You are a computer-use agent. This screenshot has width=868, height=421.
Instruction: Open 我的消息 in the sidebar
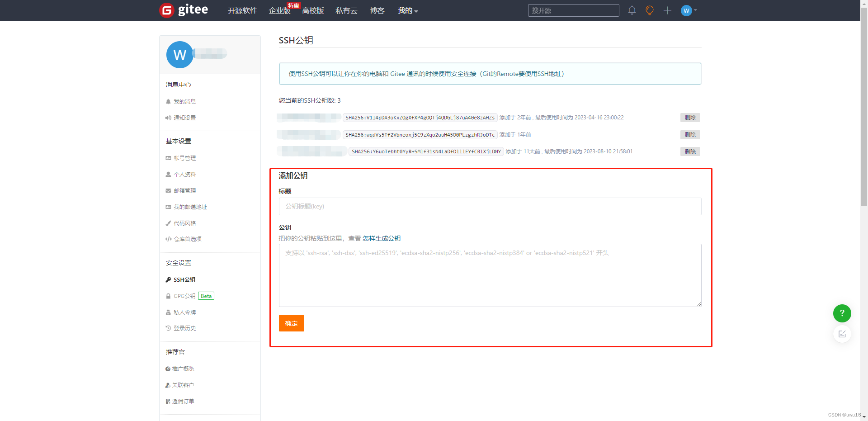click(184, 102)
